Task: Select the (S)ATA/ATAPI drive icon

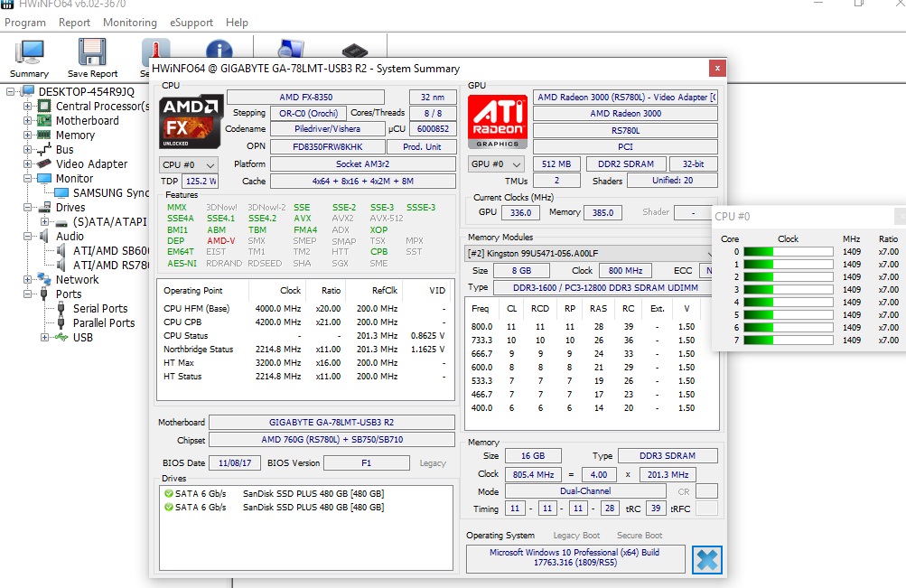Action: pos(61,222)
